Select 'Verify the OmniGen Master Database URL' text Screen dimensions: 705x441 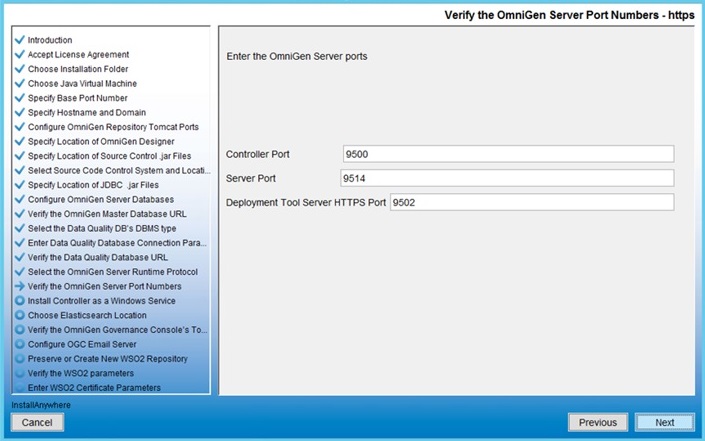tap(107, 214)
